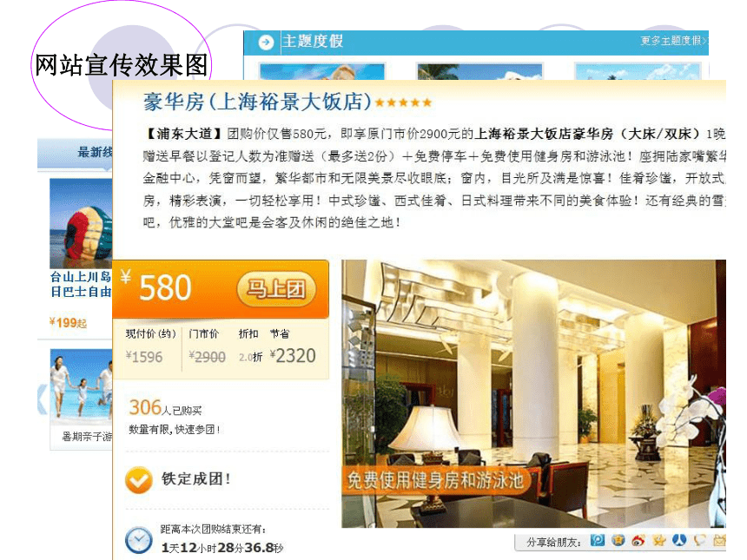Click the orange 铁定成团 checkmark icon

coord(139,479)
